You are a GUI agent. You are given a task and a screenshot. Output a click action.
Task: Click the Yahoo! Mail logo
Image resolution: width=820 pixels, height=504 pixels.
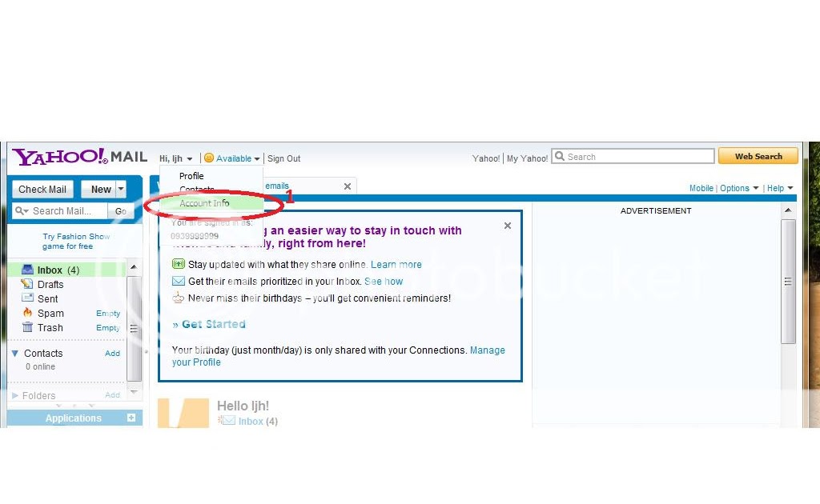tap(79, 156)
